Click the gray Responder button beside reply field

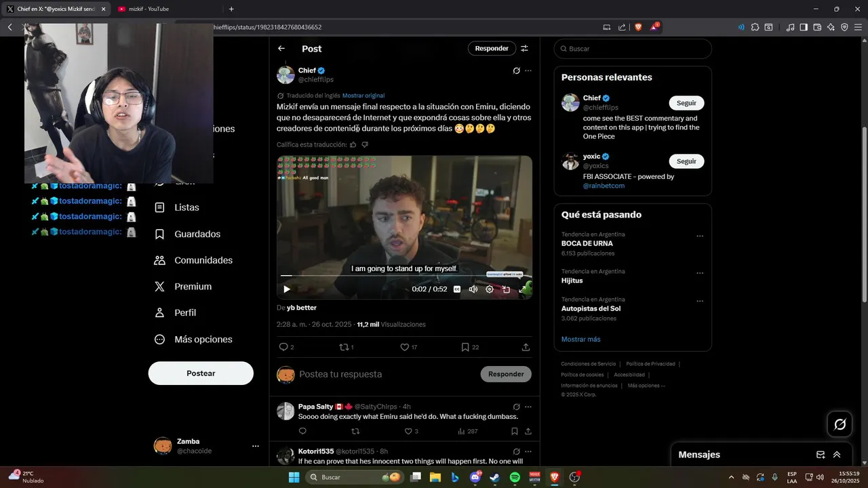(x=506, y=374)
